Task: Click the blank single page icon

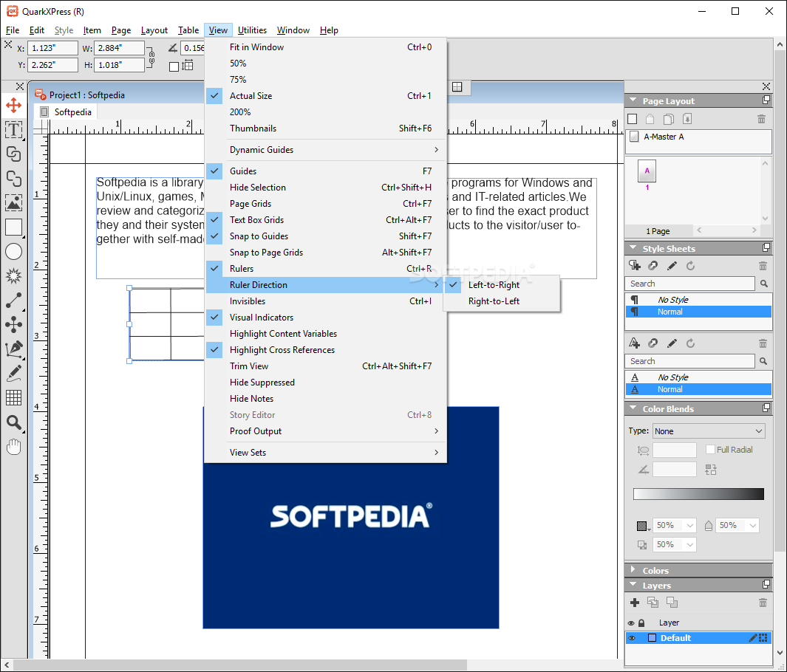Action: tap(633, 119)
